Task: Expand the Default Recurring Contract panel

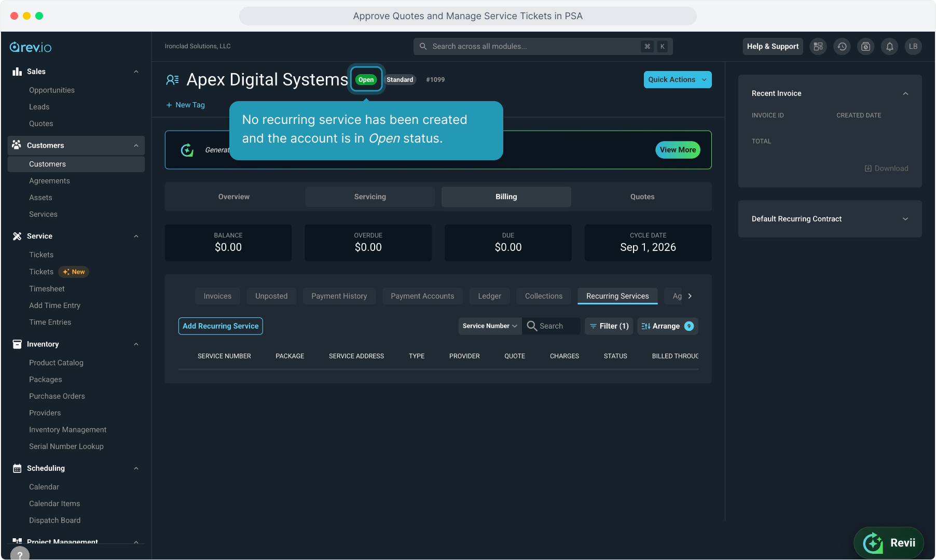Action: click(905, 219)
